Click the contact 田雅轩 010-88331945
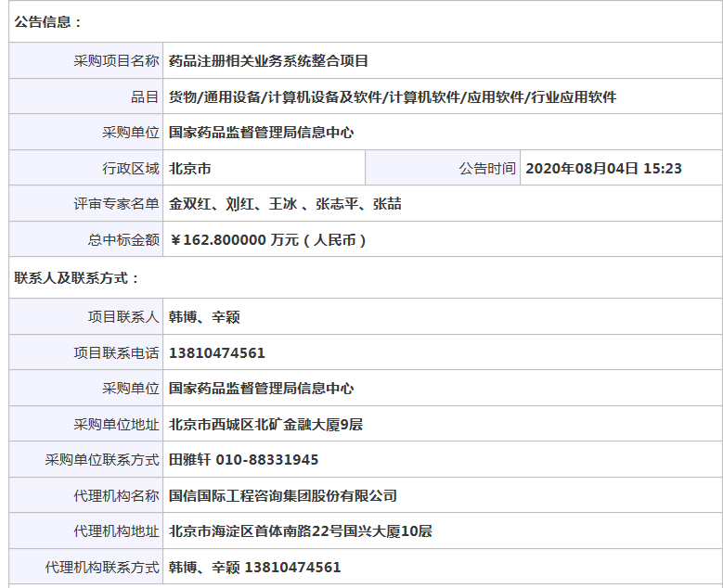723x588 pixels. pos(243,459)
